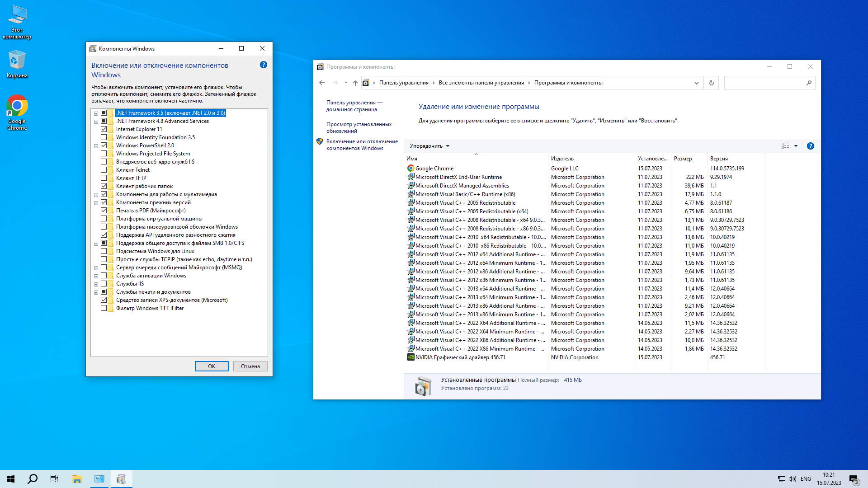Image resolution: width=868 pixels, height=488 pixels.
Task: Open File Explorer from the taskbar
Action: coord(77,479)
